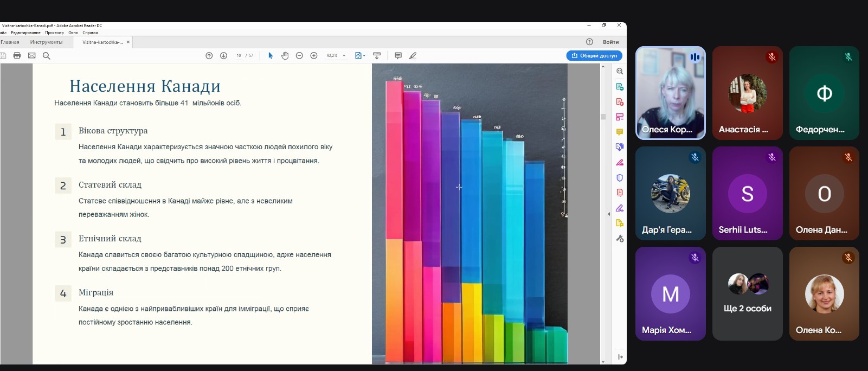Click the Ще 2 особи participants tile
The height and width of the screenshot is (371, 868).
[747, 294]
